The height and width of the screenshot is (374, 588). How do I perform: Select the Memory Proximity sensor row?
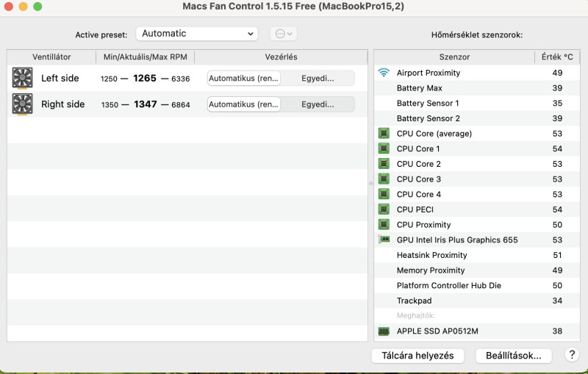pos(476,270)
